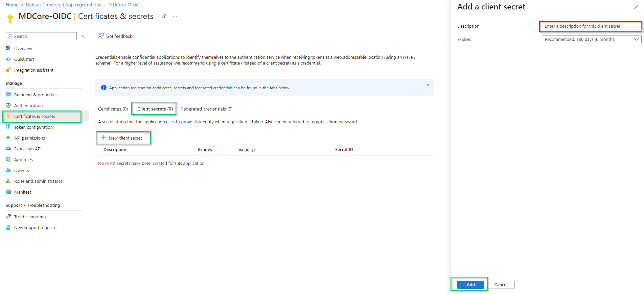Open the Federated credentials (0) tab
This screenshot has width=644, height=294.
207,109
